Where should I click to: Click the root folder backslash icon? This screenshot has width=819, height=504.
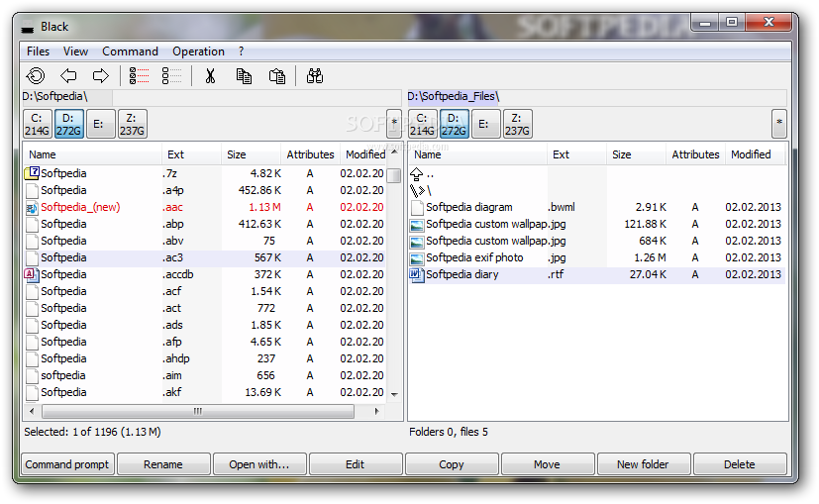pos(418,190)
